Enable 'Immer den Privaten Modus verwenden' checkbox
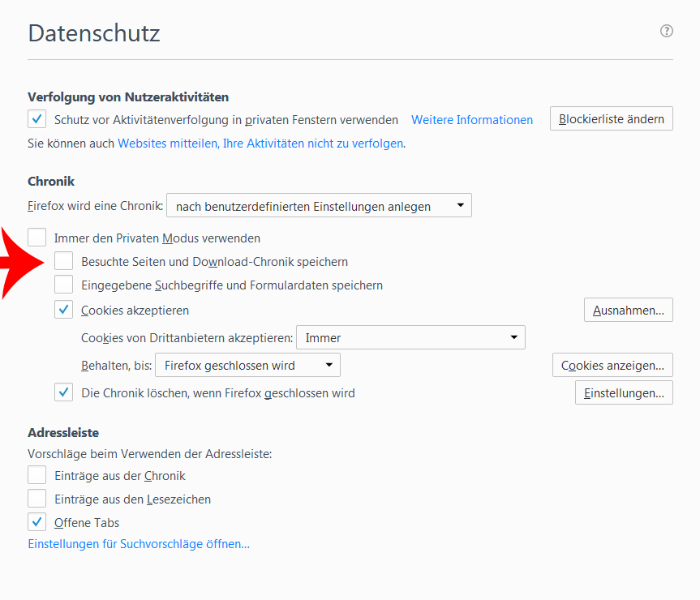Viewport: 700px width, 600px height. tap(37, 238)
